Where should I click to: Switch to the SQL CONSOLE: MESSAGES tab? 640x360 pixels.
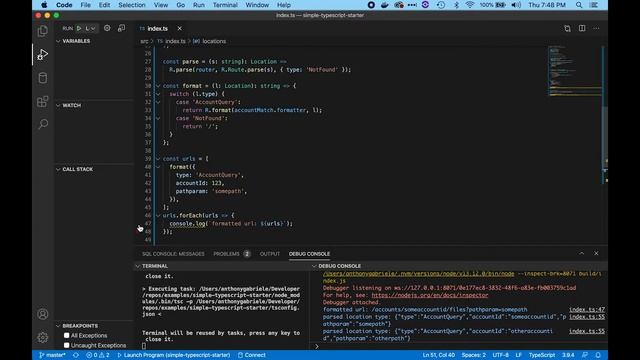pyautogui.click(x=173, y=254)
